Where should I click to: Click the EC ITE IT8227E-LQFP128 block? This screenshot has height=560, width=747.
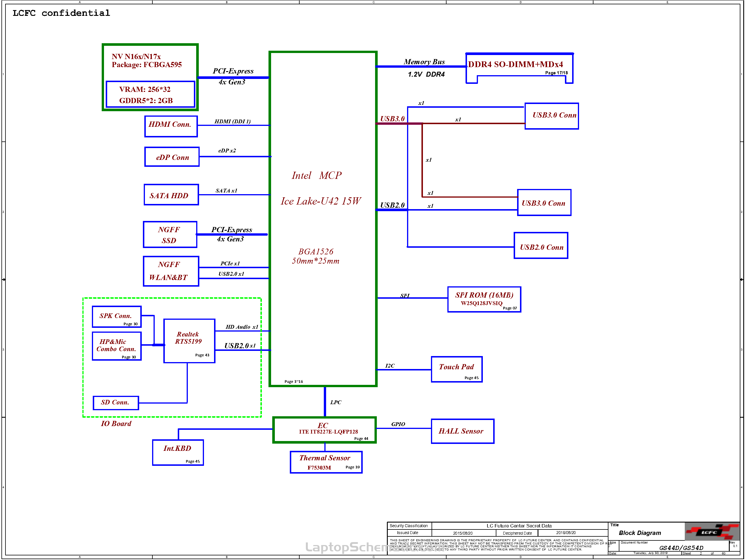[x=324, y=430]
